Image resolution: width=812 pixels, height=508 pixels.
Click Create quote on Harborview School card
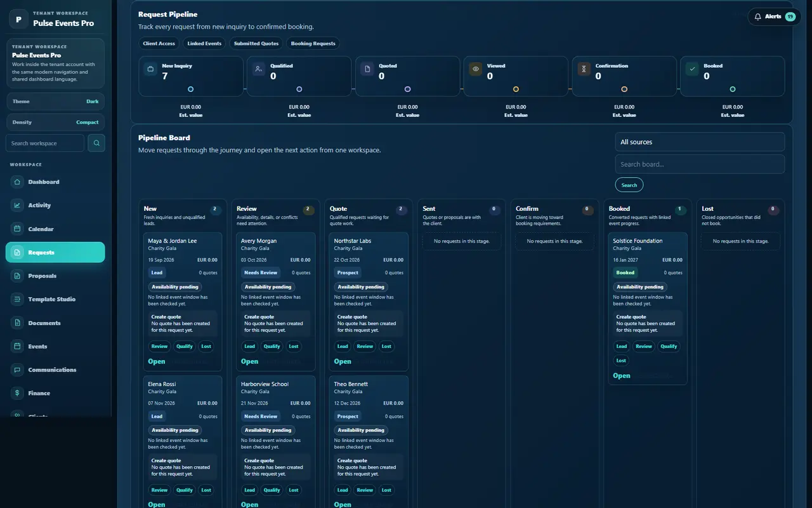click(x=259, y=460)
